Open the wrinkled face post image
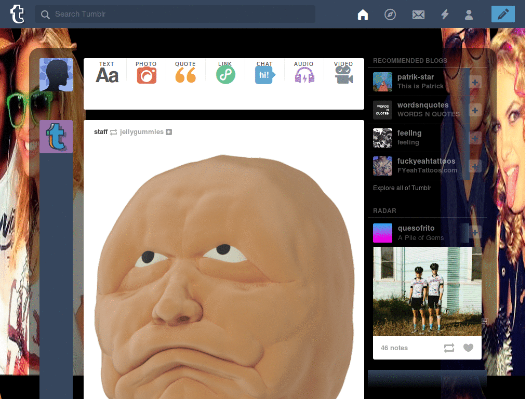The width and height of the screenshot is (532, 399). pyautogui.click(x=224, y=276)
